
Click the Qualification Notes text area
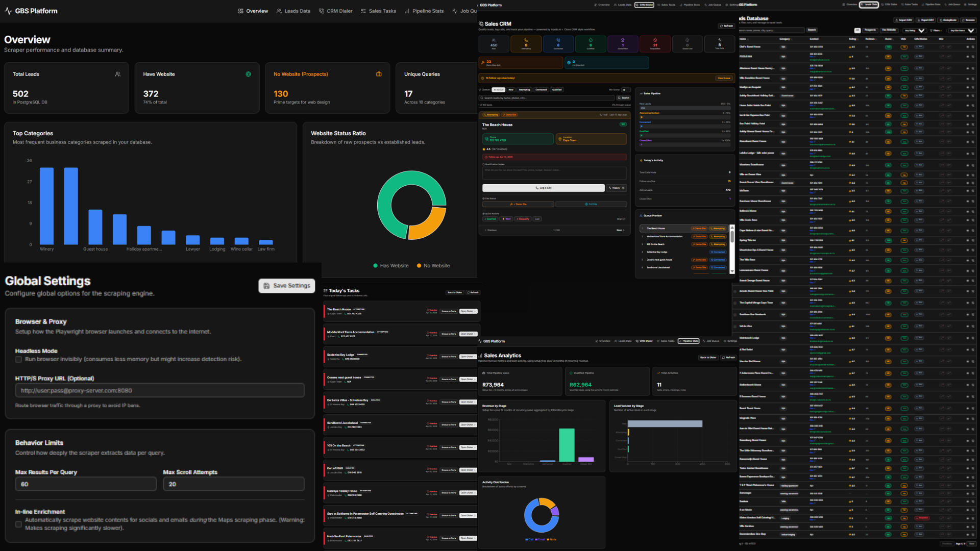coord(554,173)
